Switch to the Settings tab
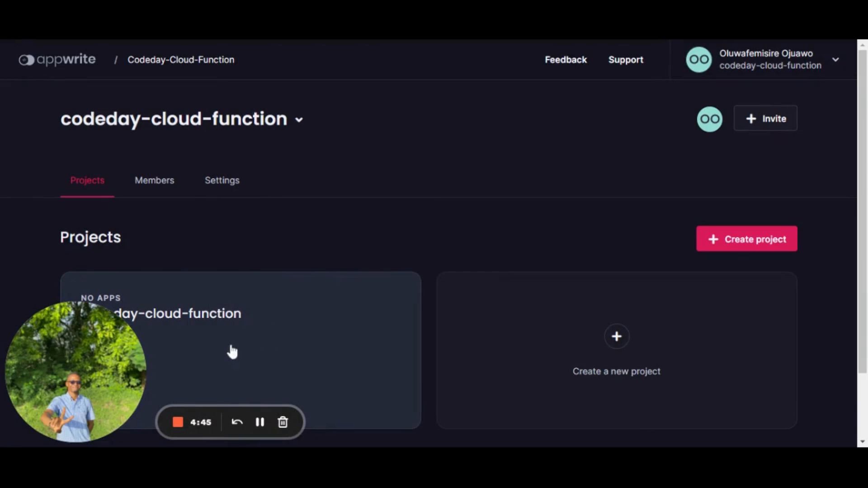 tap(222, 180)
